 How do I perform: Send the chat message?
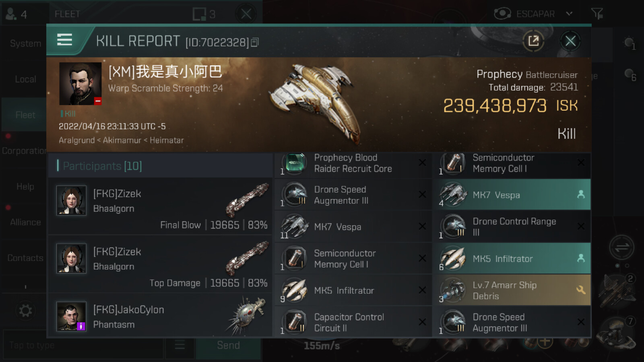(x=228, y=345)
